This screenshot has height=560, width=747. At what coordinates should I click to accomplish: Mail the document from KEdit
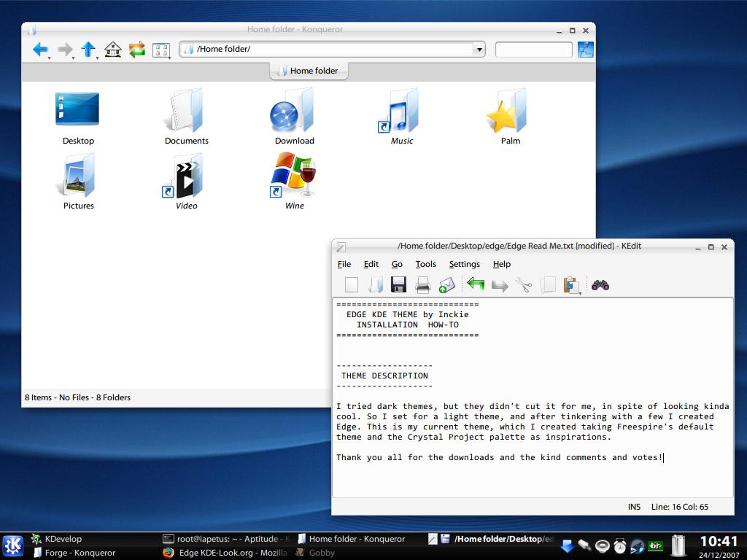[x=446, y=285]
